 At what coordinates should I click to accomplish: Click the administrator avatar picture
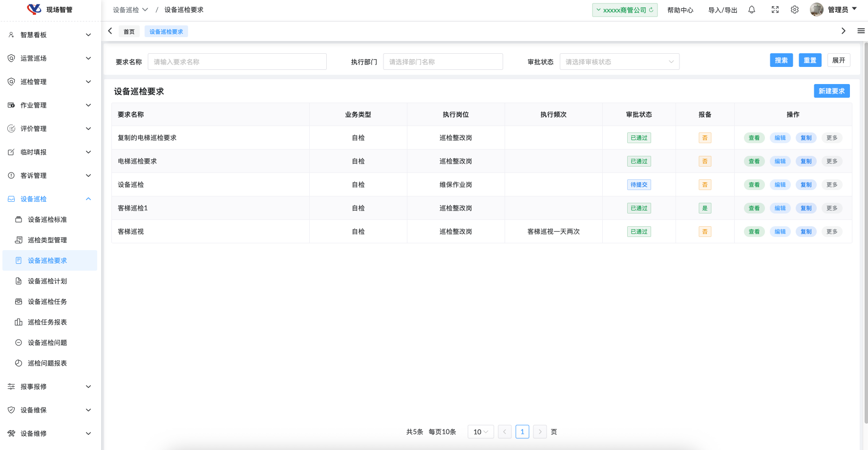[x=816, y=10]
